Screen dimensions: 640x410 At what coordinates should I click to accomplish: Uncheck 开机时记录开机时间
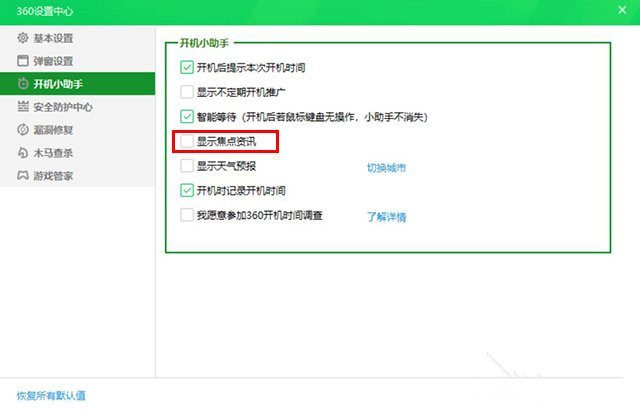pos(187,190)
